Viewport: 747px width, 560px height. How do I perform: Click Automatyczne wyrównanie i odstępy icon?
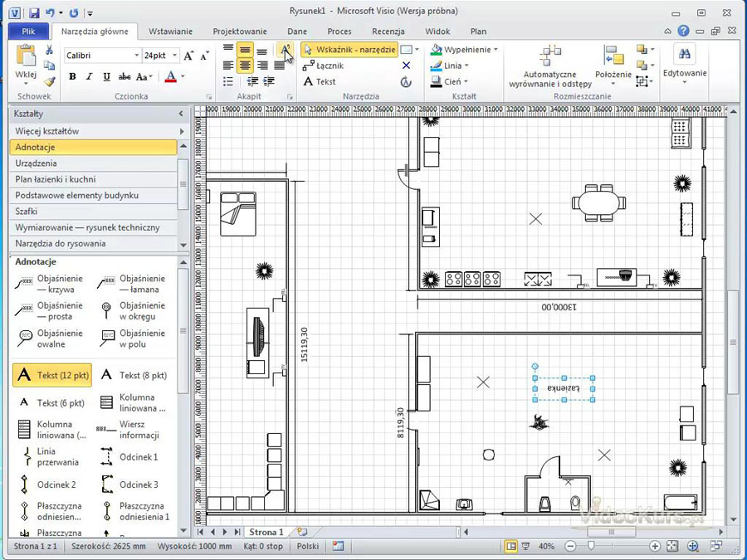pos(550,56)
